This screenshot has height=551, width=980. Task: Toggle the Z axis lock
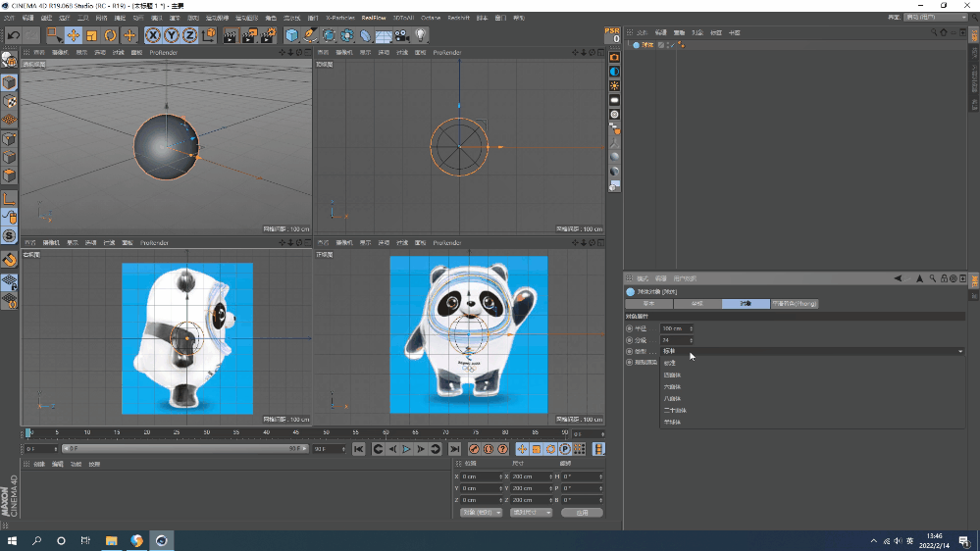189,35
